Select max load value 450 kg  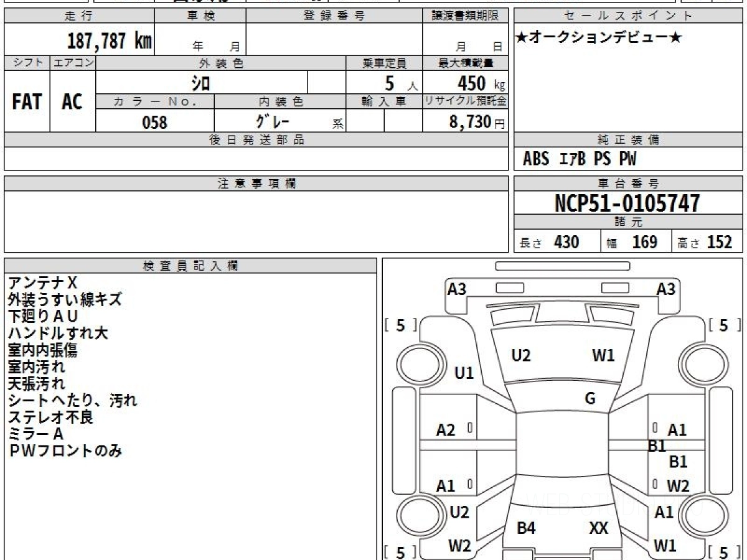(x=481, y=83)
